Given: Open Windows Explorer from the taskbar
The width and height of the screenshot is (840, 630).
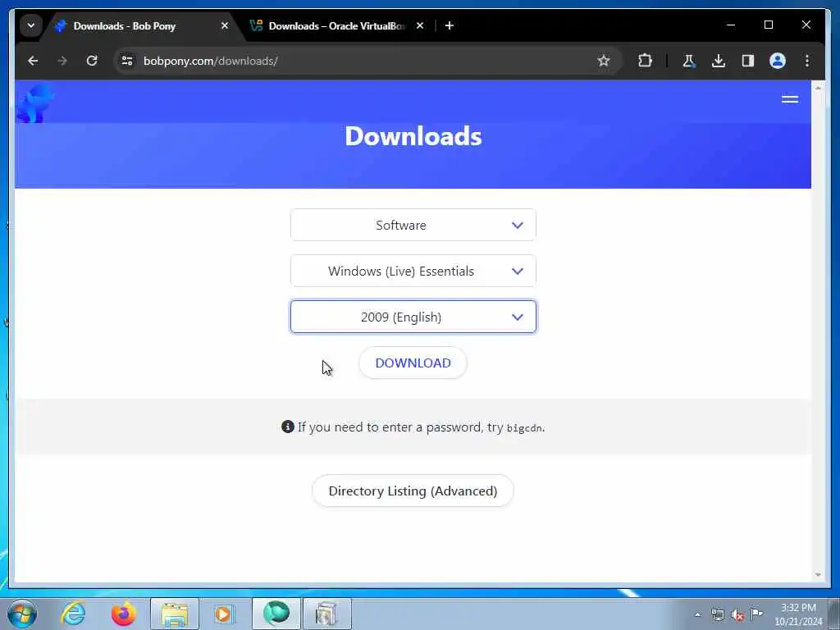Looking at the screenshot, I should coord(175,614).
